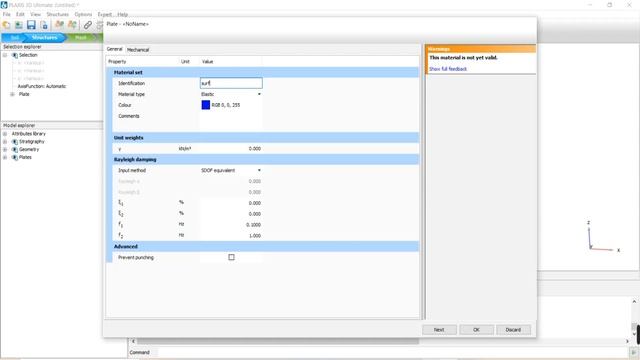Click the Unit weights section header
640x360 pixels.
click(x=265, y=138)
